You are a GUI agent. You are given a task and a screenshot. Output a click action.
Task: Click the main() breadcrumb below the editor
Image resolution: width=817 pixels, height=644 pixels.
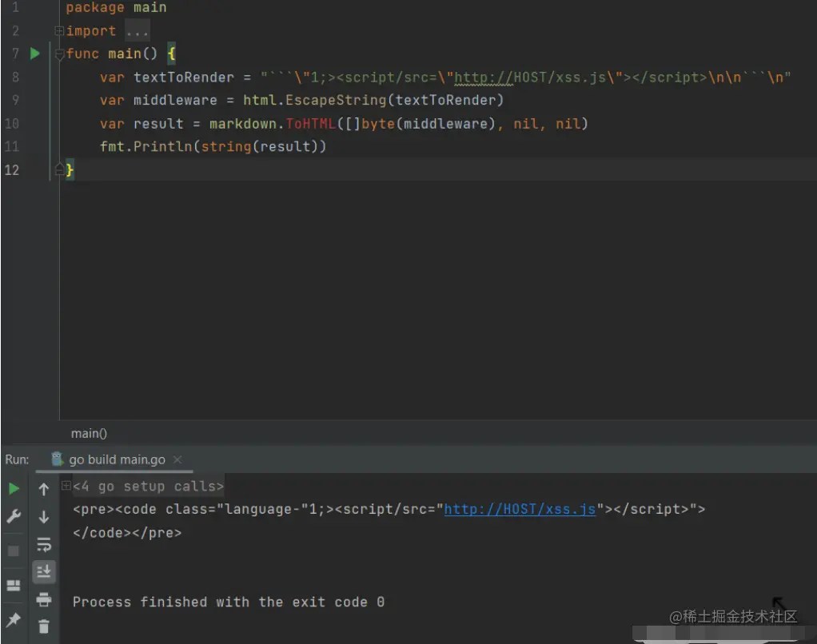(x=89, y=433)
